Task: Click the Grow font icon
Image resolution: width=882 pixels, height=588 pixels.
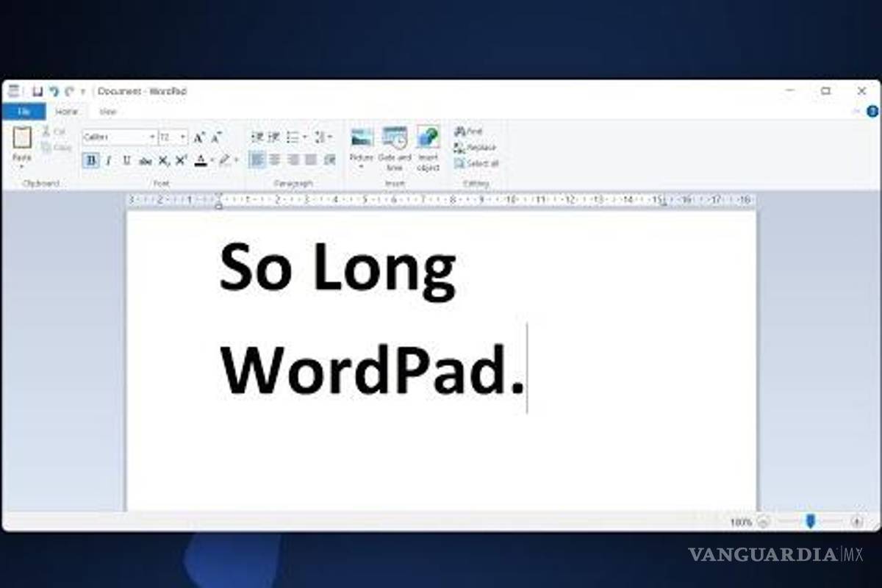Action: [198, 137]
